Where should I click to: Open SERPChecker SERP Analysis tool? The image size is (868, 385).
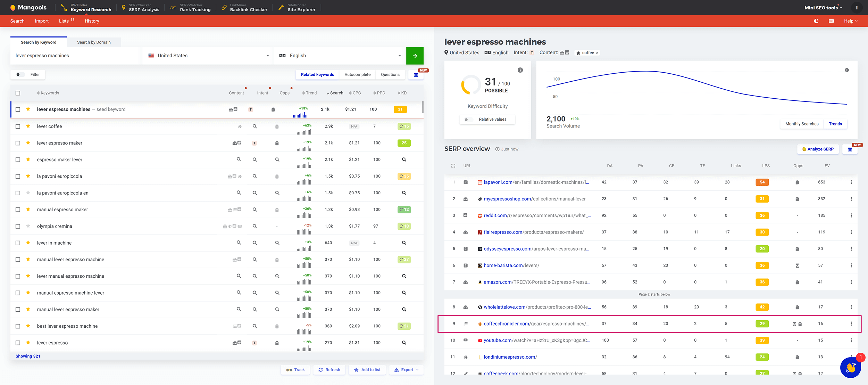click(x=140, y=8)
